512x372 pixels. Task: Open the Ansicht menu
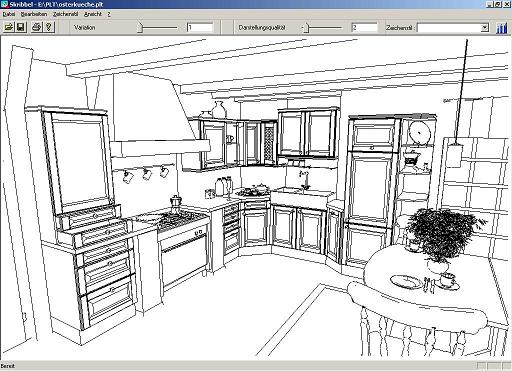coord(93,14)
